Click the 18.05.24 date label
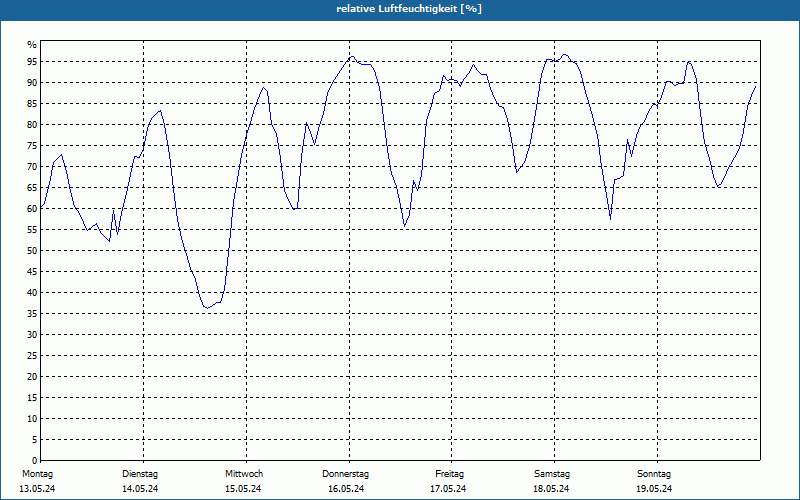 551,489
